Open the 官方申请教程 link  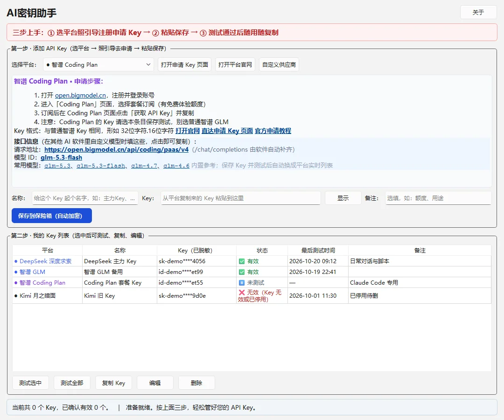(273, 131)
